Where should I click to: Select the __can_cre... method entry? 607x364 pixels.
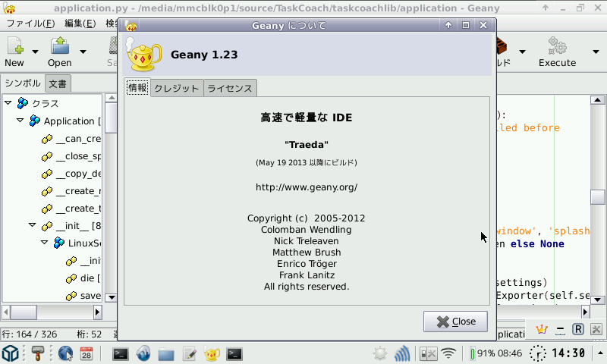71,139
